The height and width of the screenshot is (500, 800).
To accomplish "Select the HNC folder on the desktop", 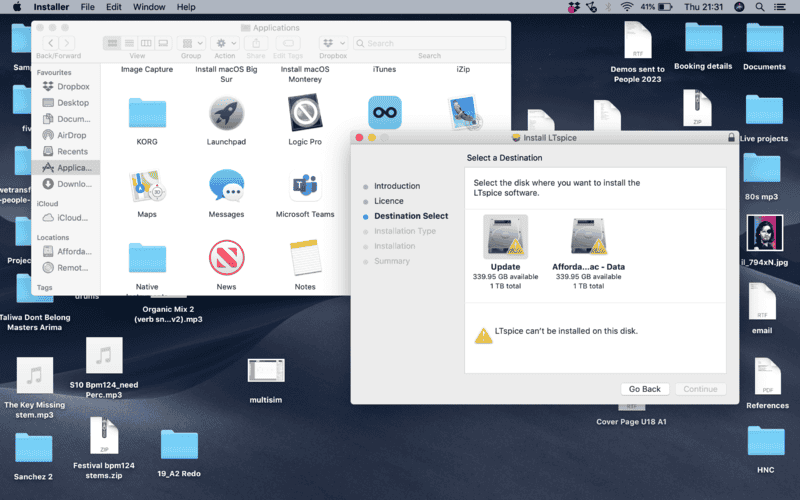I will point(766,441).
